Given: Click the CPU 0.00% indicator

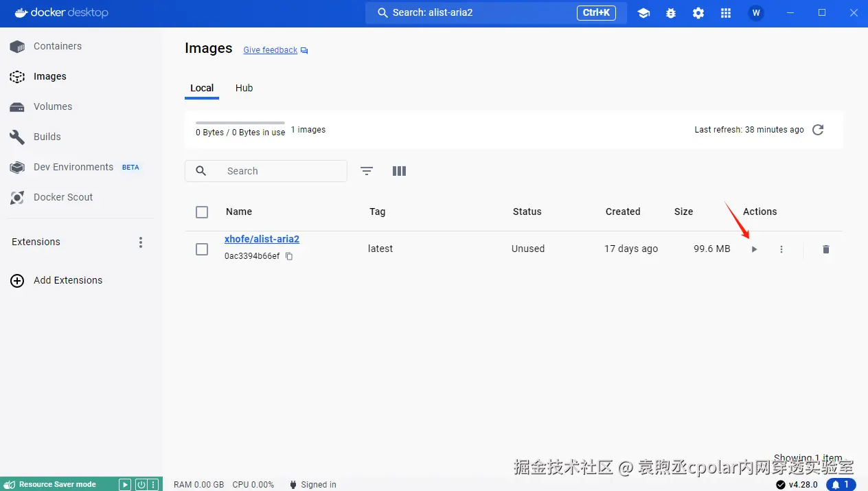Looking at the screenshot, I should point(253,484).
